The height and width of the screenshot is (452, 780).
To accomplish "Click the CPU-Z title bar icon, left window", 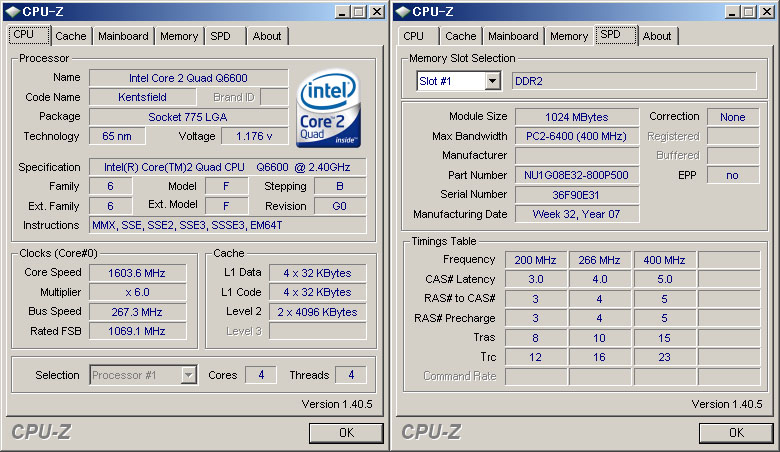I will 13,11.
